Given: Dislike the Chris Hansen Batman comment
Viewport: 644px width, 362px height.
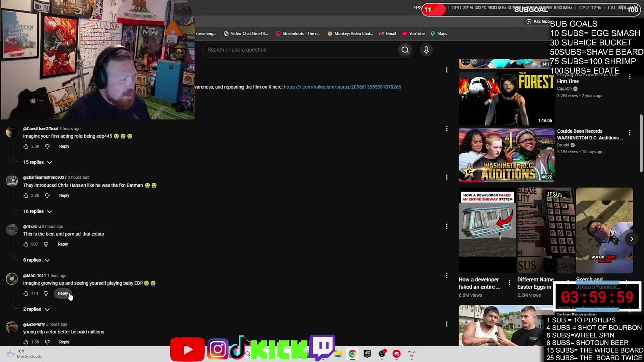Looking at the screenshot, I should 47,195.
